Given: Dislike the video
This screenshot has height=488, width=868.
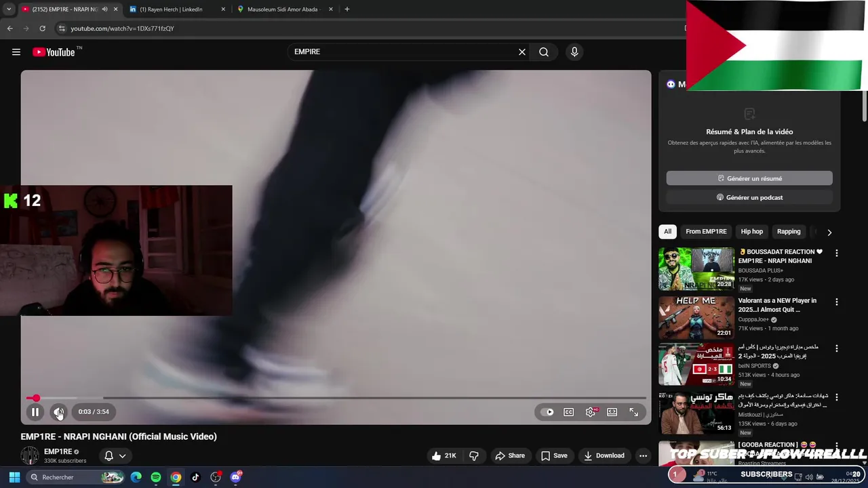Looking at the screenshot, I should coord(474,455).
